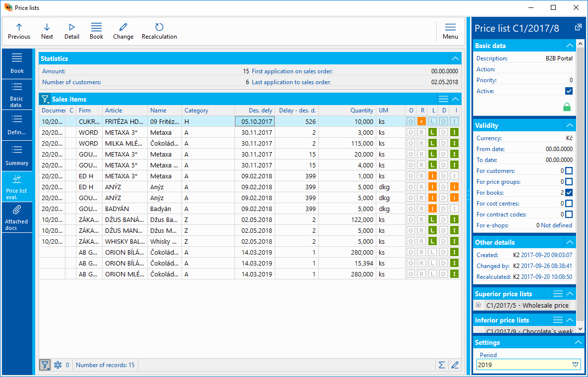Open Detail view from toolbar

pyautogui.click(x=71, y=31)
